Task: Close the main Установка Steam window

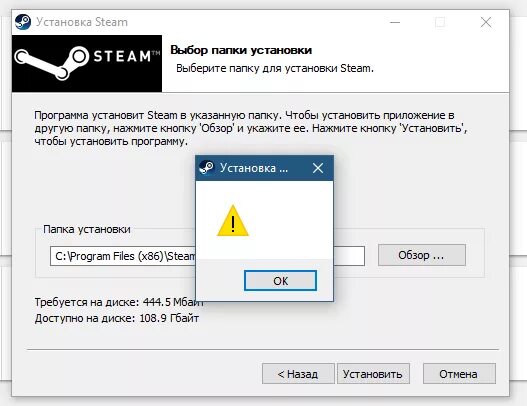Action: tap(486, 23)
